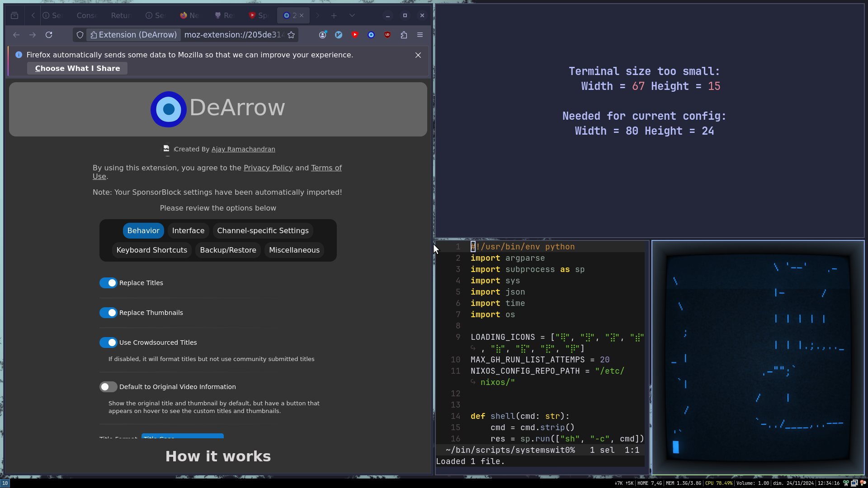Click the info icon in notification bar
Screen dimensions: 868x488
[19, 55]
